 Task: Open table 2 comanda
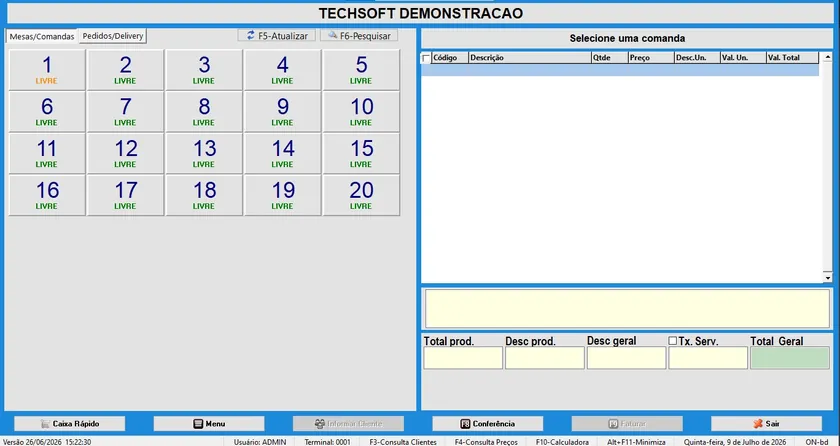[125, 70]
